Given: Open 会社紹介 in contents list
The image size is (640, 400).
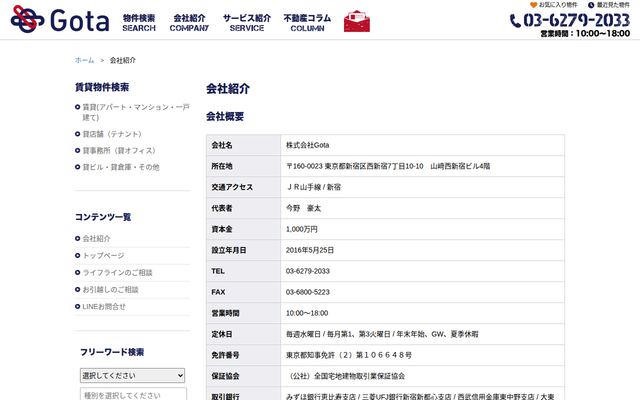Looking at the screenshot, I should click(96, 238).
